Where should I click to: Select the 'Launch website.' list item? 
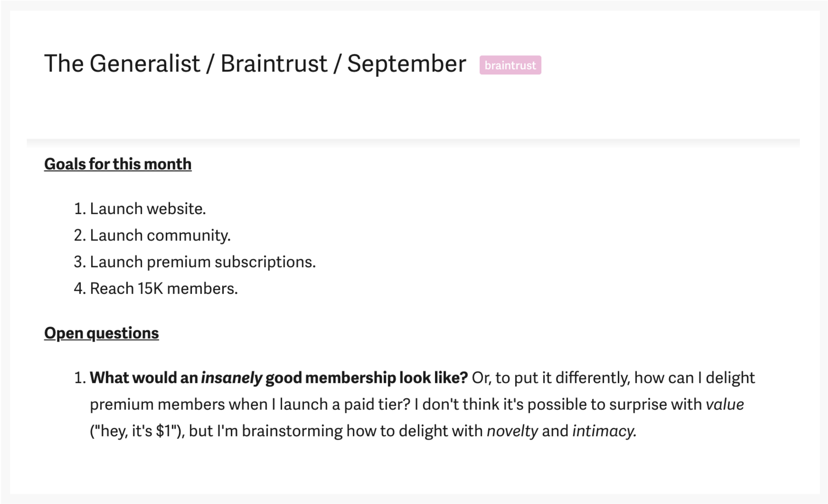(x=140, y=209)
